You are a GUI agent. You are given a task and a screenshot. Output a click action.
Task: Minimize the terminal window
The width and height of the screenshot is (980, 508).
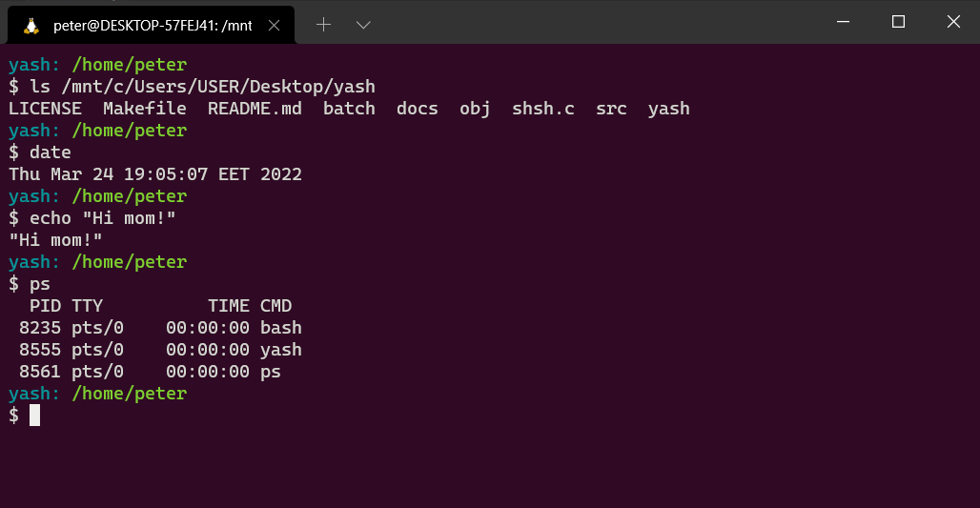(842, 21)
